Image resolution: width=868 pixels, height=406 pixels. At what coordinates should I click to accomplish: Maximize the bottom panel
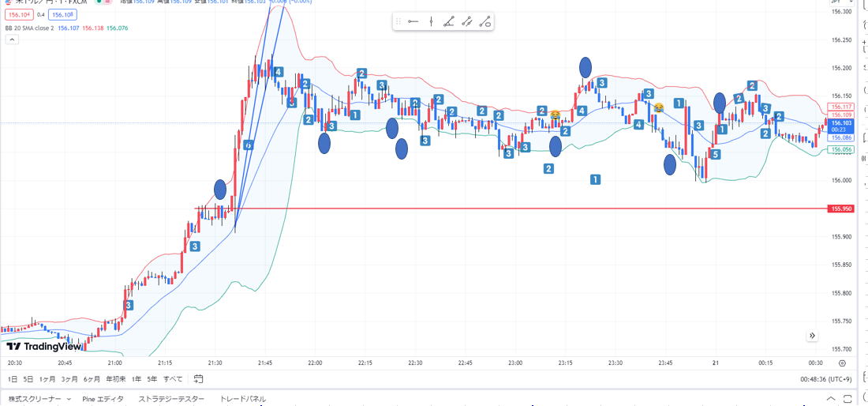pos(847,400)
